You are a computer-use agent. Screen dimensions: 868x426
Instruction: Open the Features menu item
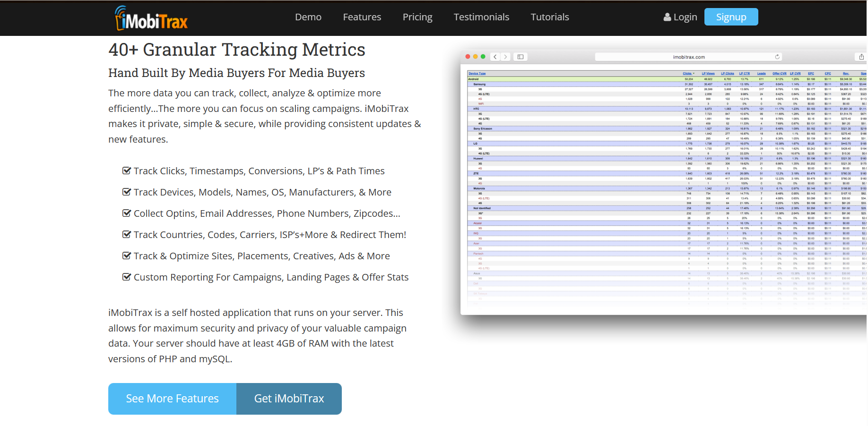[x=362, y=17]
